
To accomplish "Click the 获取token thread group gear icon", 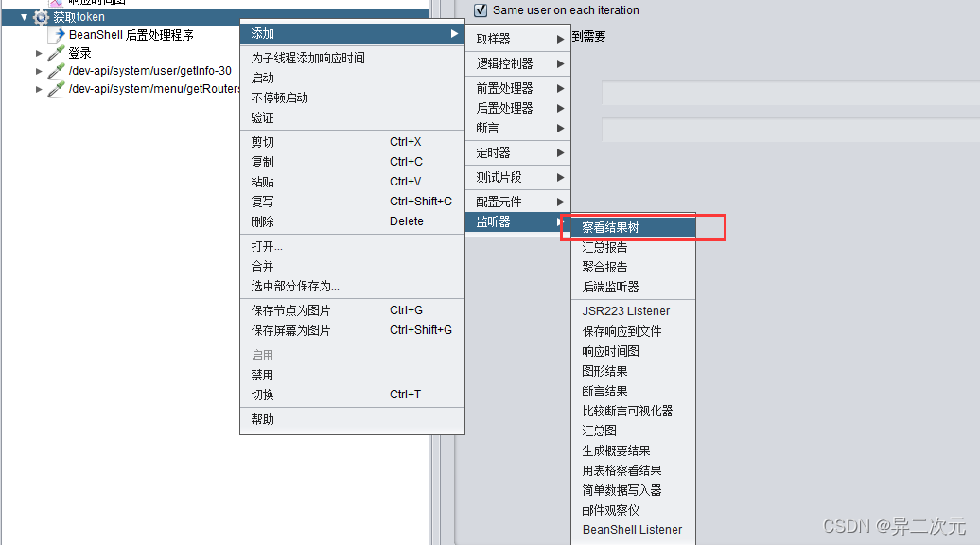I will tap(39, 16).
